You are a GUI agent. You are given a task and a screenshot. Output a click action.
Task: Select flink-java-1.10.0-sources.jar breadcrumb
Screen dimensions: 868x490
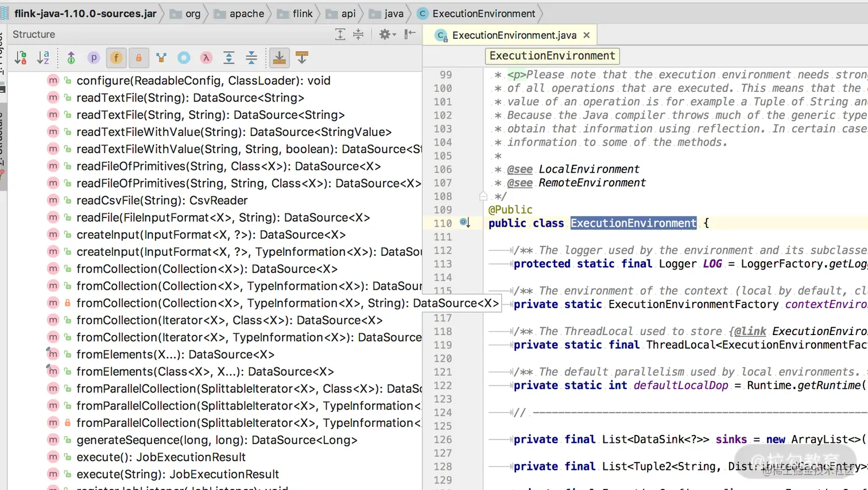point(85,14)
